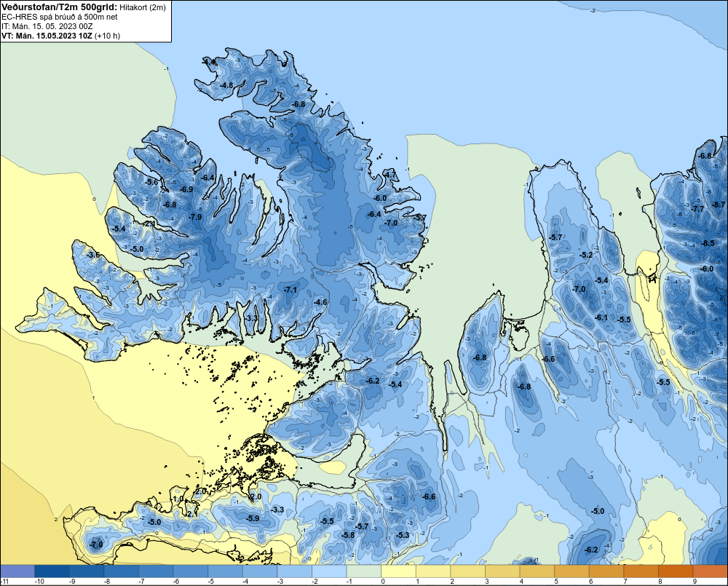This screenshot has height=586, width=728.
Task: Click the temperature value "-4.8" on the map
Action: [x=226, y=85]
